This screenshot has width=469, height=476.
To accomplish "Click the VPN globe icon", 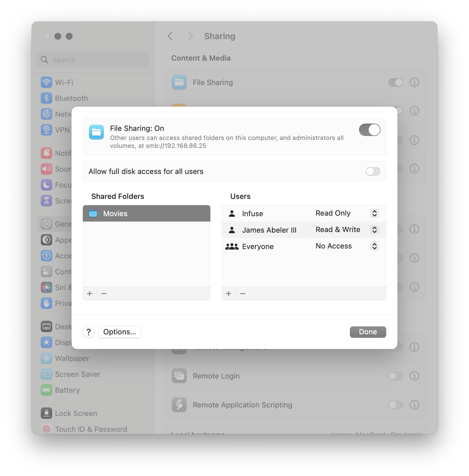I will [x=47, y=130].
